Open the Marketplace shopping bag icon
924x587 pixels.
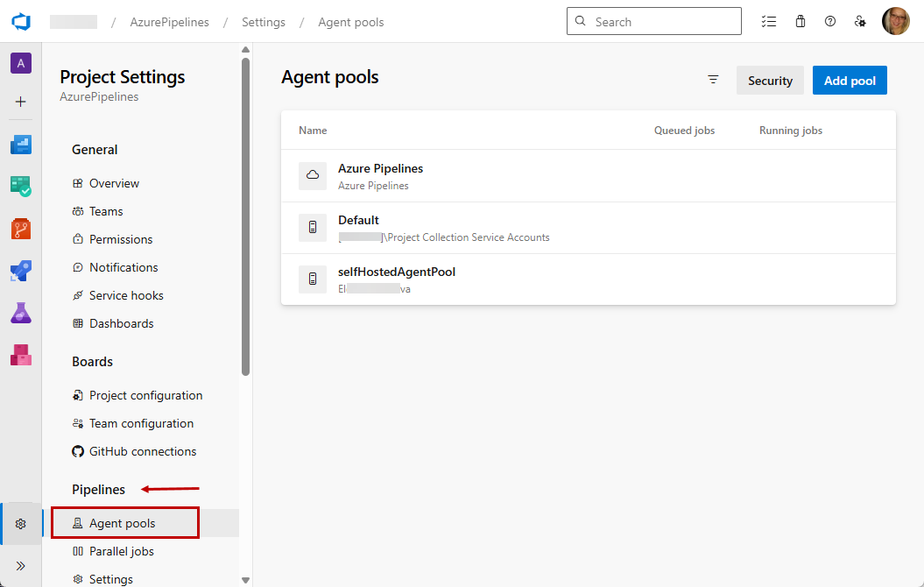(801, 22)
